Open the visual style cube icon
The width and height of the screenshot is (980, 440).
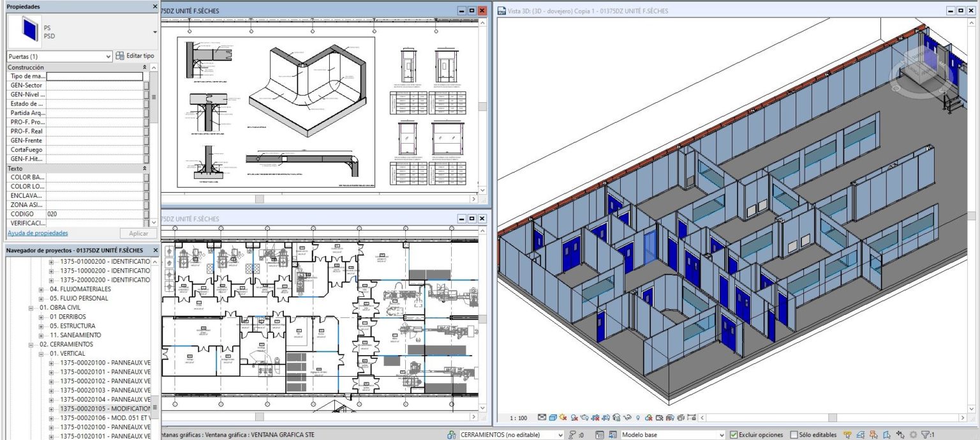[x=553, y=418]
